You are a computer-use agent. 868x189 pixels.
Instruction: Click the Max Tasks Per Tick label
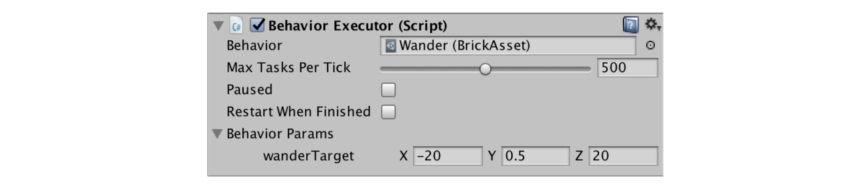pyautogui.click(x=288, y=68)
